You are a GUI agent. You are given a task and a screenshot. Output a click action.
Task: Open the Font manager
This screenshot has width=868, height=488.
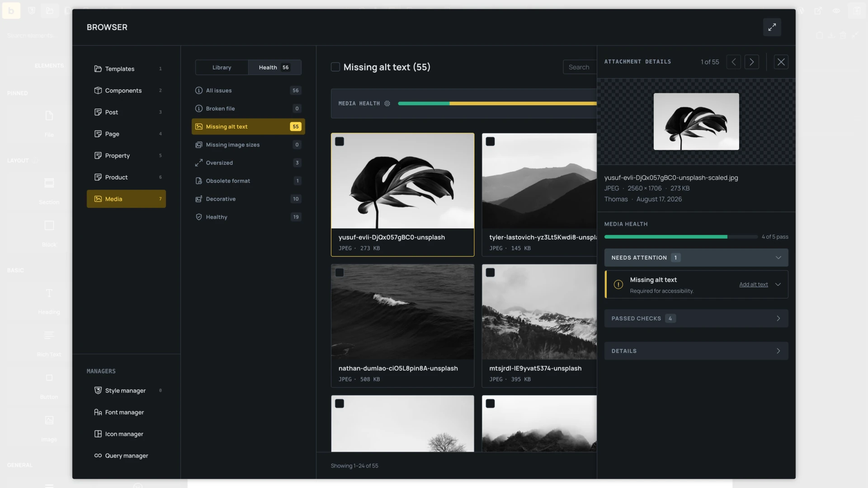tap(126, 412)
